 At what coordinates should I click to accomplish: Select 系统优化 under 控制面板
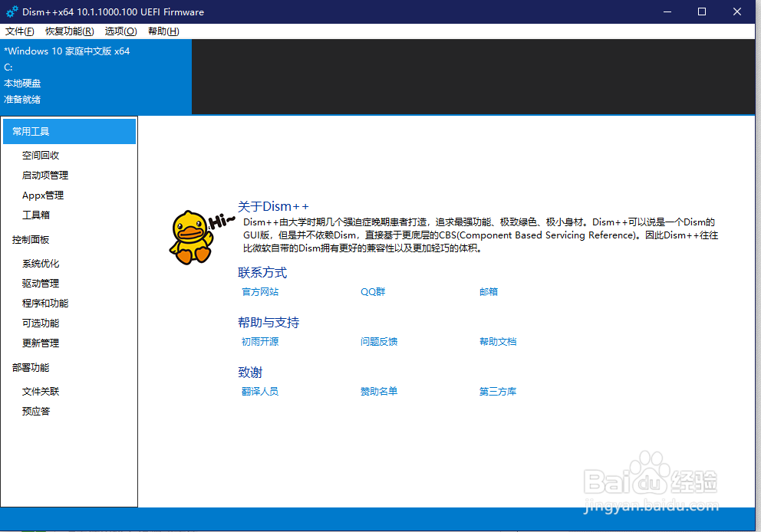click(x=40, y=263)
